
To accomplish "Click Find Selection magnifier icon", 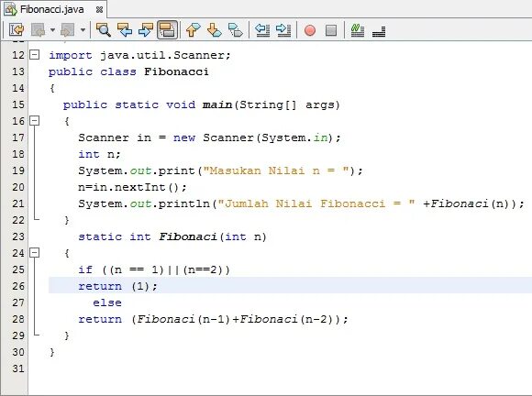I will click(104, 30).
